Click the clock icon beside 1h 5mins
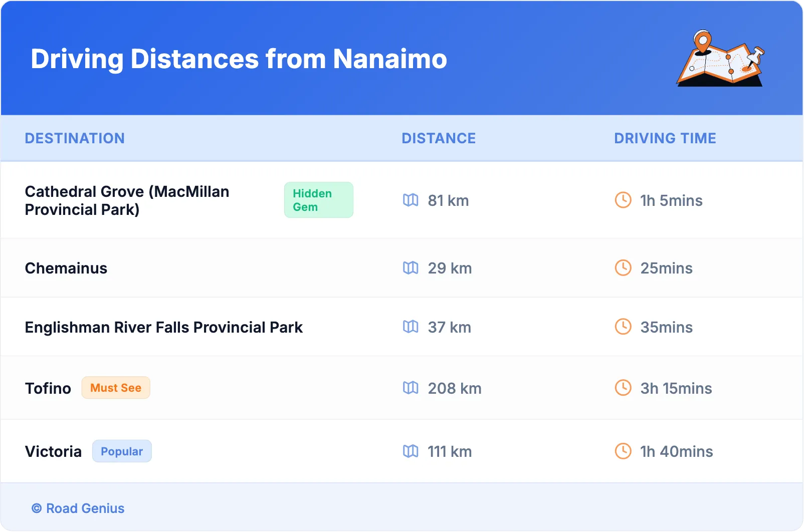The width and height of the screenshot is (804, 532). (623, 200)
